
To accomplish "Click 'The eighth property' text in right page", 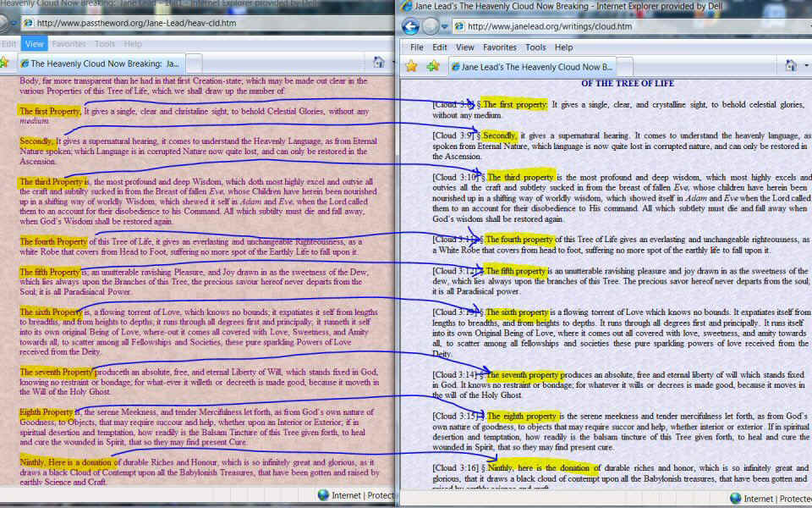I will 522,416.
